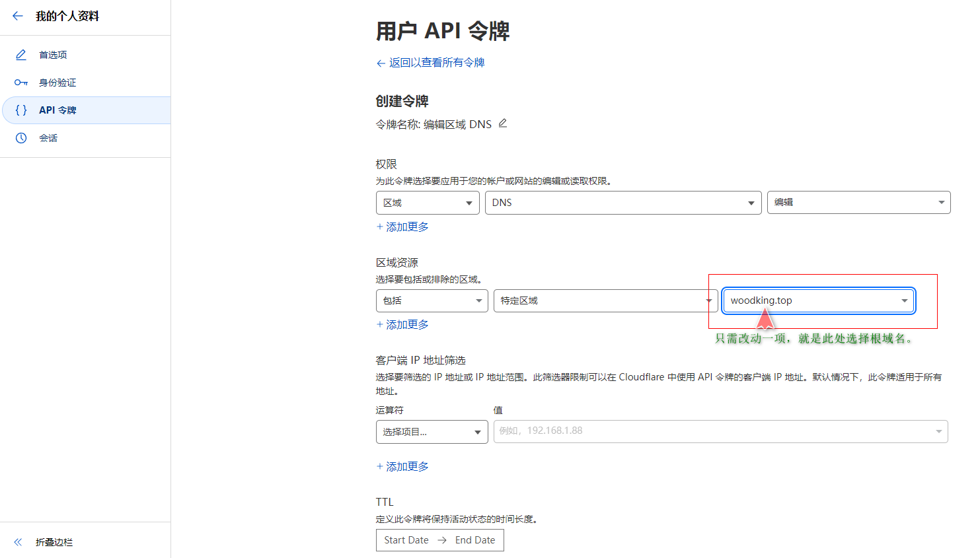The height and width of the screenshot is (558, 980).
Task: Open the 区域 permission type dropdown
Action: (428, 203)
